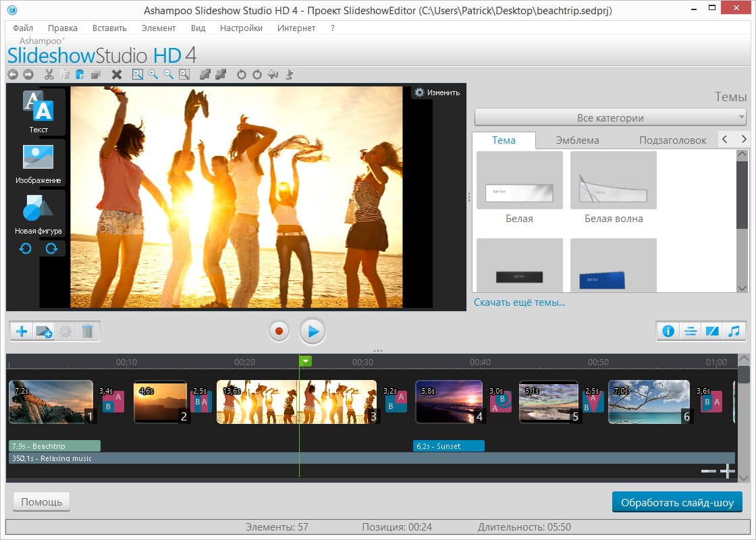Click the blue plus add slide icon
Image resolution: width=756 pixels, height=540 pixels.
point(22,331)
